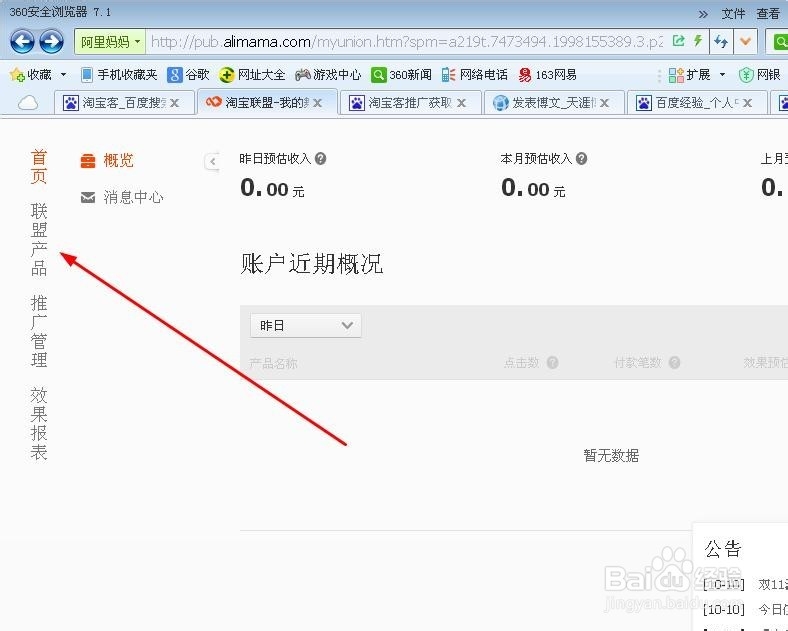Open the 扩展 extensions button

(x=690, y=75)
